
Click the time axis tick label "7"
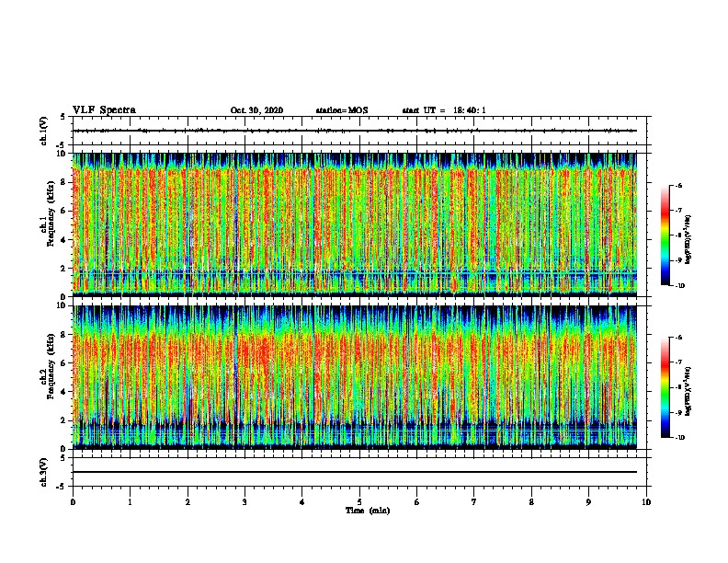pyautogui.click(x=474, y=502)
